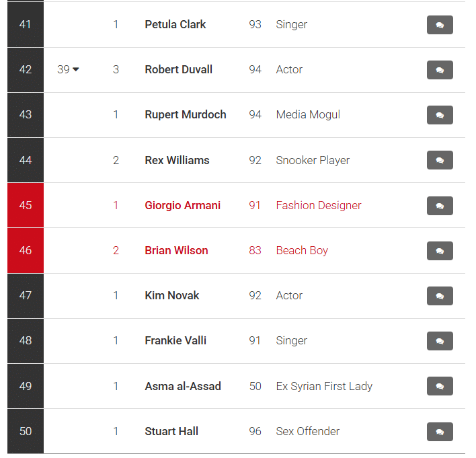Viewport: 476px width, 458px height.
Task: Open the Brian Wilson name link
Action: pyautogui.click(x=176, y=250)
